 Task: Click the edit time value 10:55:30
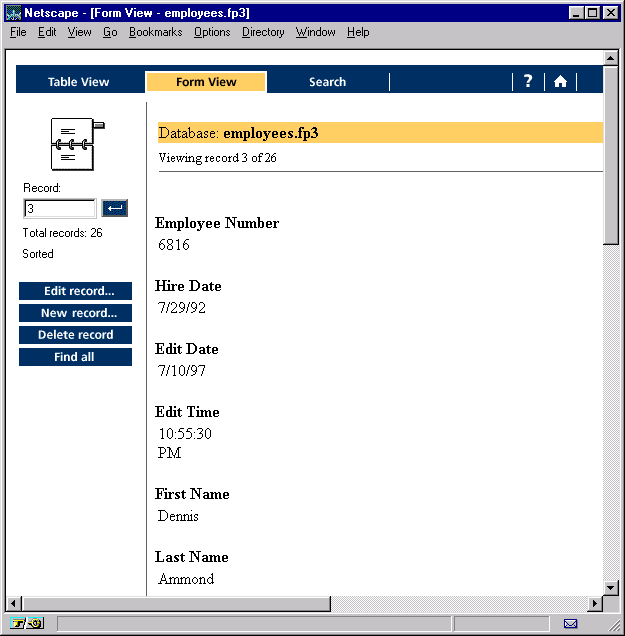coord(185,434)
